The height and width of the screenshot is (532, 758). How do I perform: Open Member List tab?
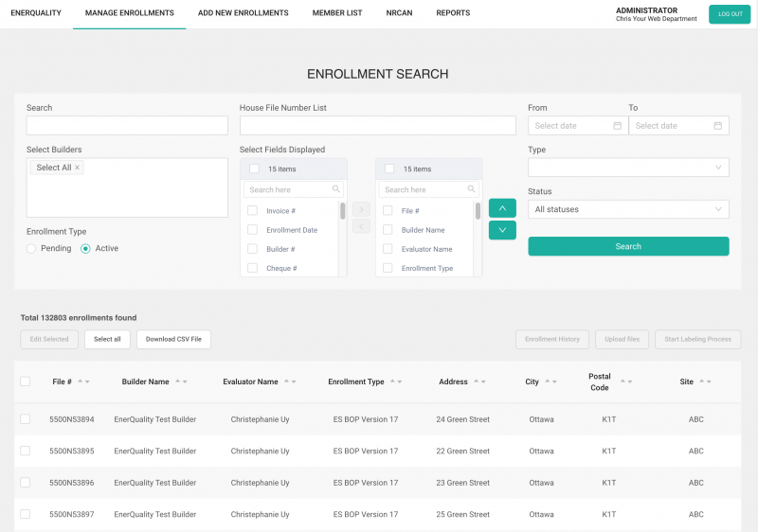tap(337, 13)
